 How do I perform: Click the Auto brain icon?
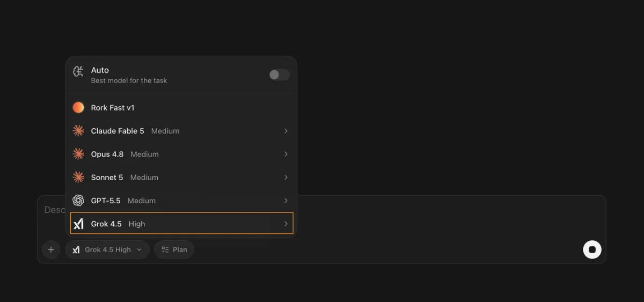coord(78,71)
